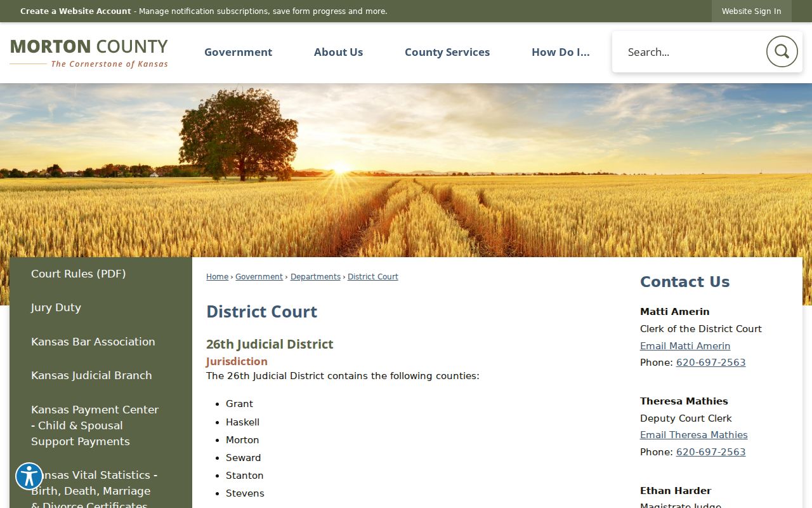Click the Jurisdiction subheading
This screenshot has width=812, height=508.
(237, 361)
